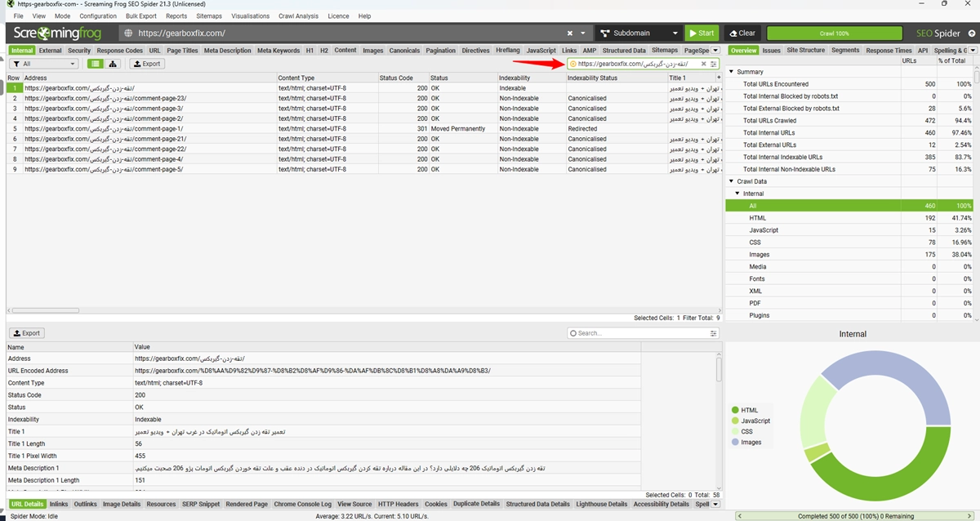The height and width of the screenshot is (521, 980).
Task: Open filter options in the lower search box
Action: pos(714,333)
